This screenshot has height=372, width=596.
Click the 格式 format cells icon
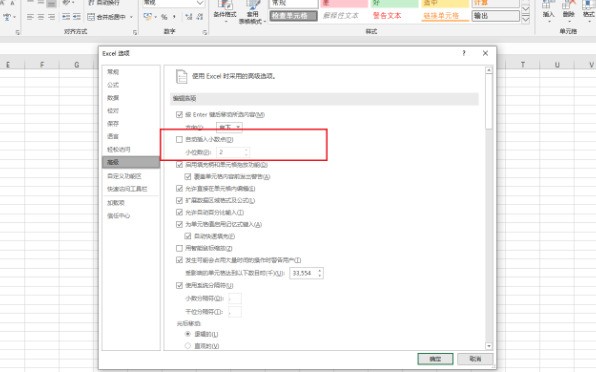588,11
